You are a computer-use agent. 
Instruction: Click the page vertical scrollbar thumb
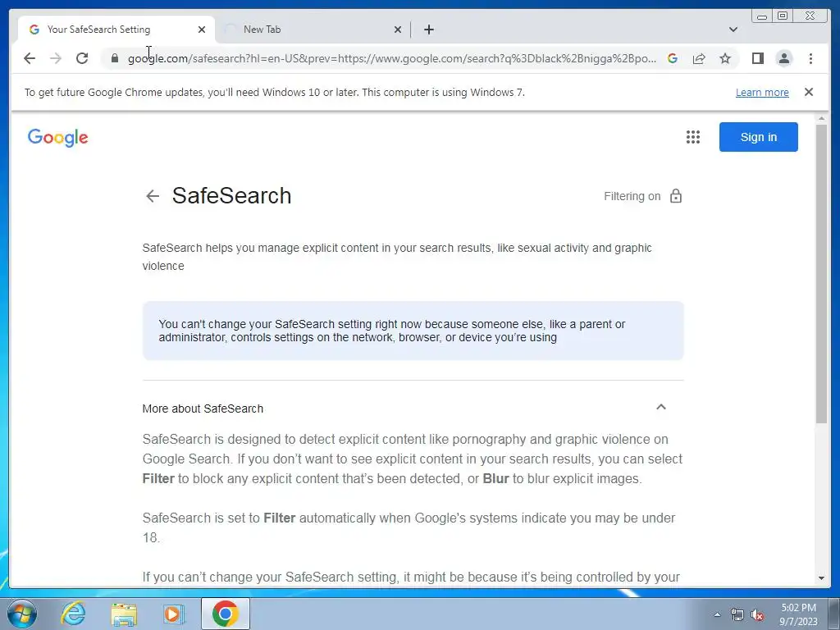coord(821,273)
